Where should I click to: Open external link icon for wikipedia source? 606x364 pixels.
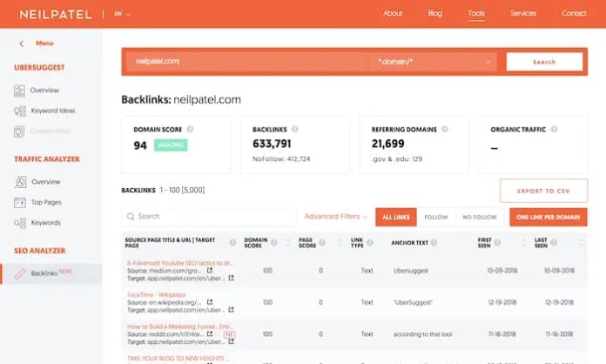[x=210, y=302]
